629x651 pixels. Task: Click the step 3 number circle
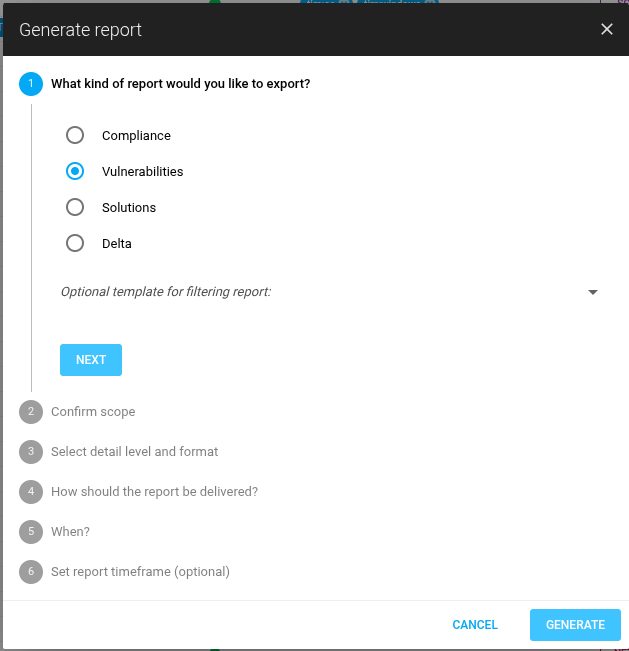(x=31, y=452)
